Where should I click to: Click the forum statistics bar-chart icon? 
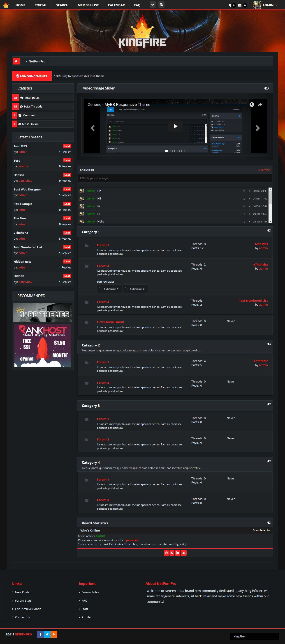(184, 553)
